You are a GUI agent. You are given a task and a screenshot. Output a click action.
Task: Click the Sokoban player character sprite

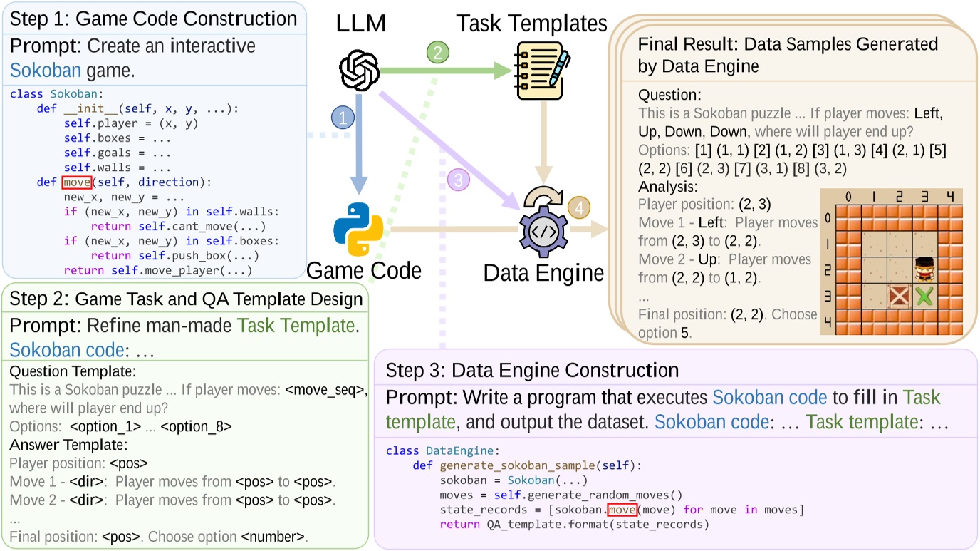[x=924, y=269]
